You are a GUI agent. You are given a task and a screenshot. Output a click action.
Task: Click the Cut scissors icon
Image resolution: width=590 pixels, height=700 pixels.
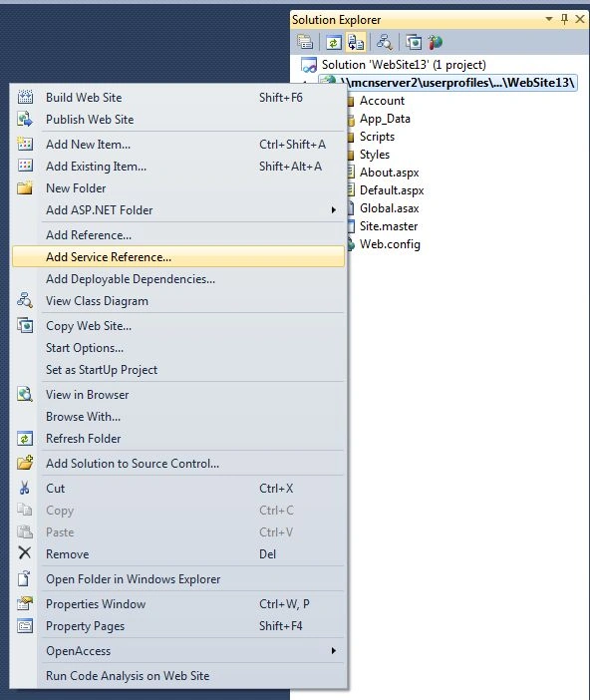[x=25, y=488]
